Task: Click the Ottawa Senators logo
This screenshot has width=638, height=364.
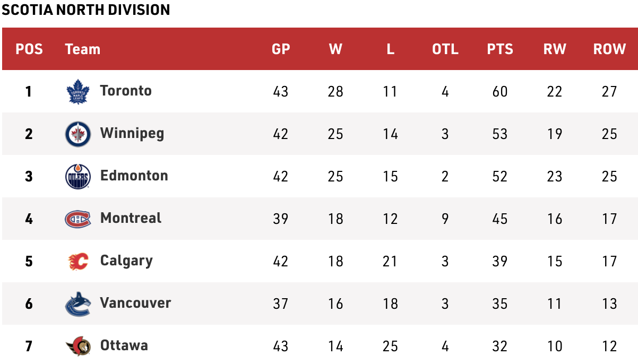Action: (78, 346)
